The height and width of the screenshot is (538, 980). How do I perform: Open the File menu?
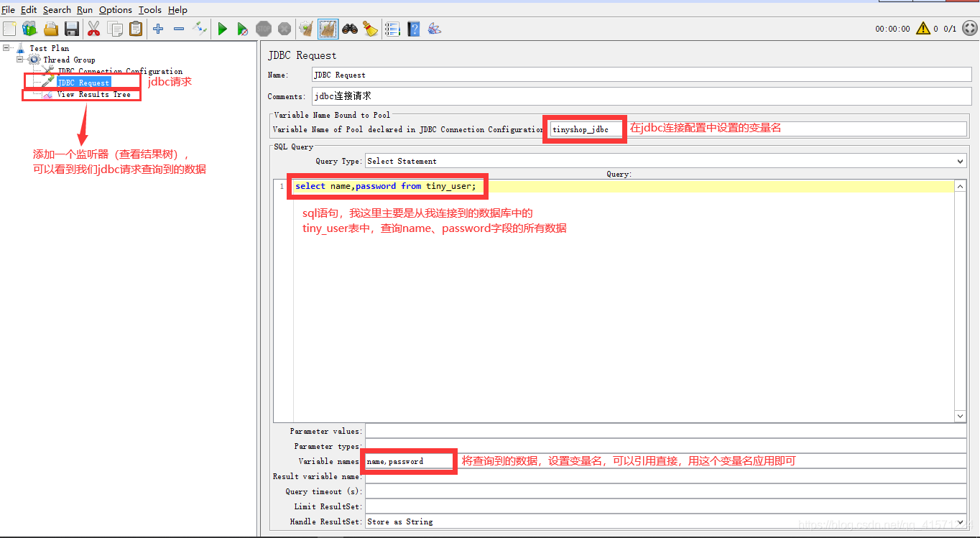click(x=8, y=9)
